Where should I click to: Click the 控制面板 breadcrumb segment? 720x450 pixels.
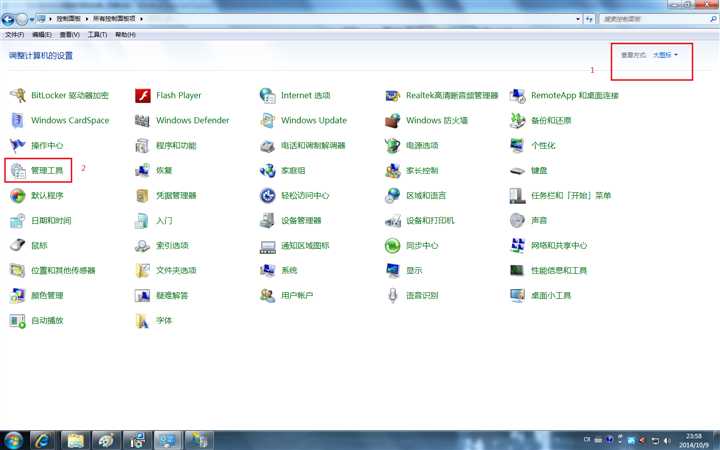point(68,19)
